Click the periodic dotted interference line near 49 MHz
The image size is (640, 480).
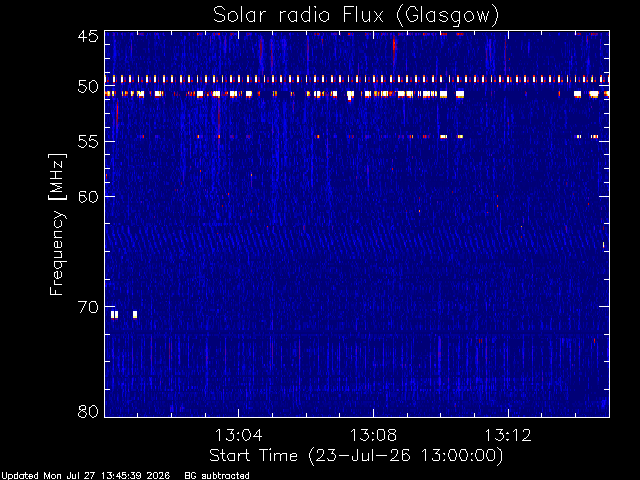(x=357, y=79)
